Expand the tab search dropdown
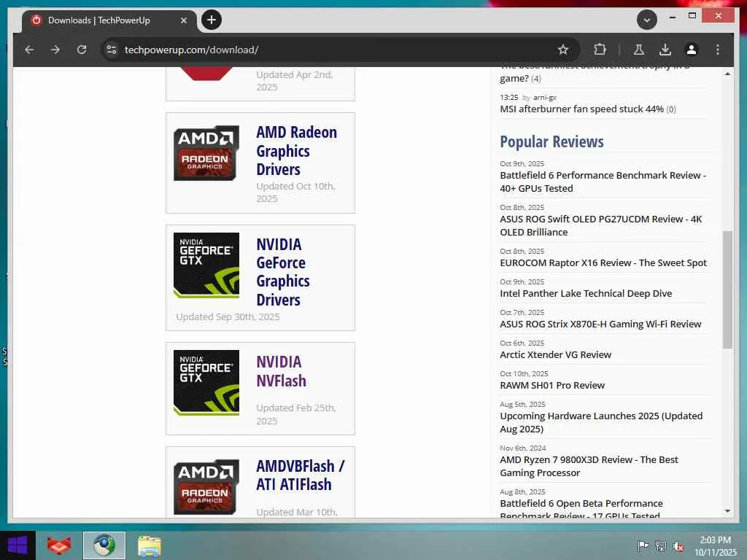Screen dimensions: 747x560 pos(647,20)
